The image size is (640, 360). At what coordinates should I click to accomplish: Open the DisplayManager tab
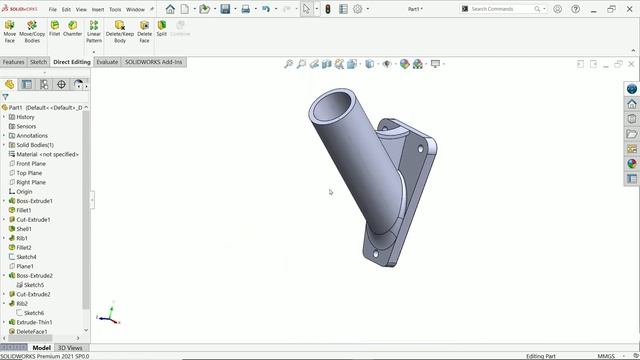(78, 84)
